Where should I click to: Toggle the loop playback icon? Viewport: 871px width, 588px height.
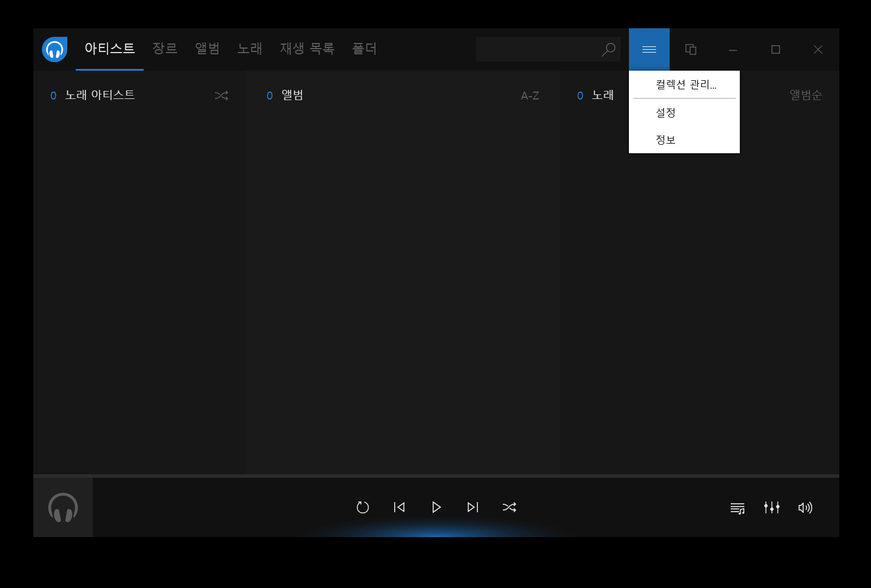(x=363, y=507)
